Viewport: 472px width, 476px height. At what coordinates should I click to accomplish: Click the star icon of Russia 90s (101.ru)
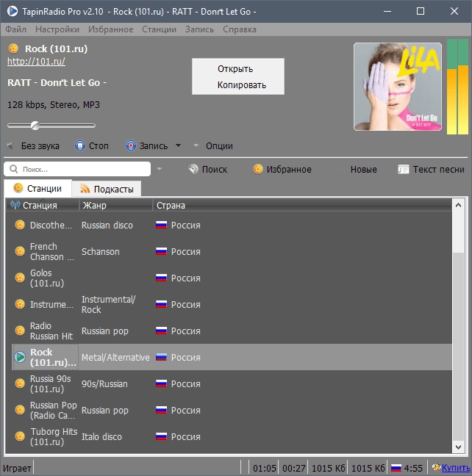click(20, 383)
